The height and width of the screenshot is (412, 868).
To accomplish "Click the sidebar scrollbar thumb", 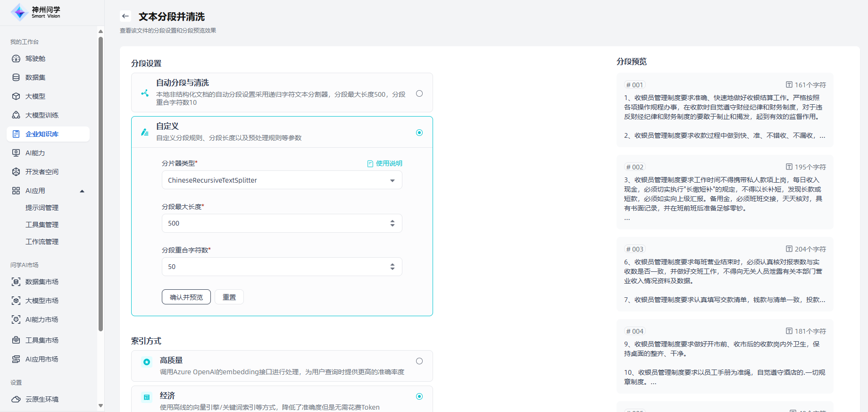I will [x=100, y=184].
